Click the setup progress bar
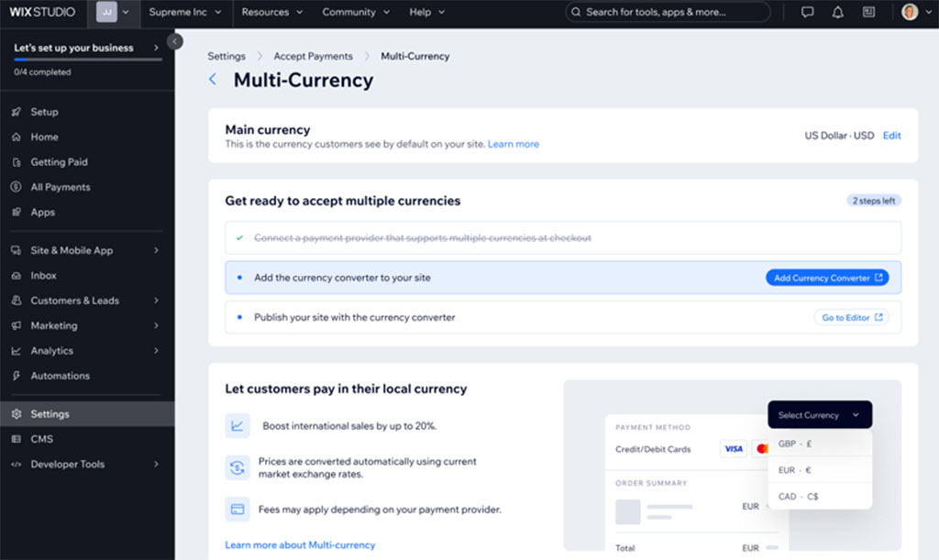Viewport: 939px width, 560px height. pos(87,60)
